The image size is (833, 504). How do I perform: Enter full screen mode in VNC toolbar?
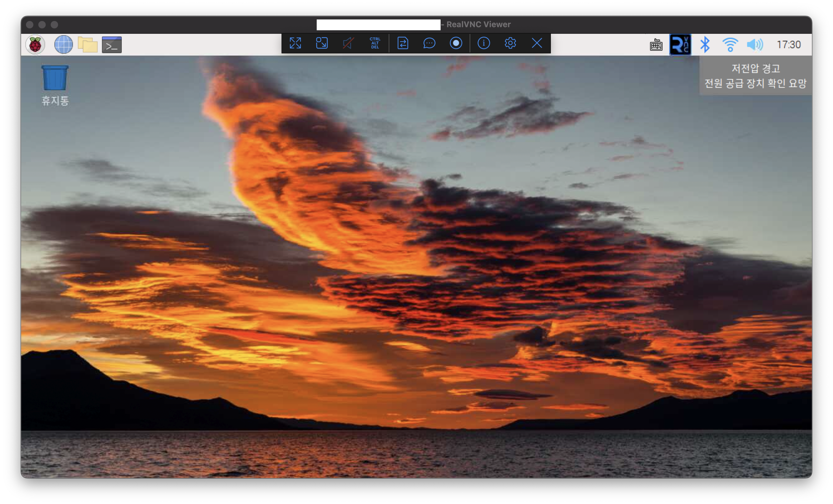point(295,43)
